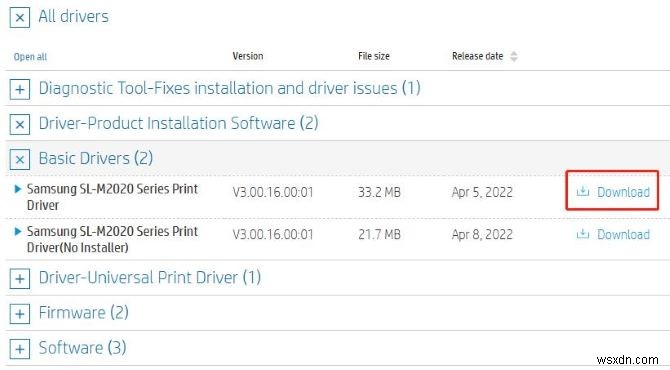The image size is (670, 370).
Task: Click Driver-Universal Print Driver (1) title
Action: click(150, 278)
